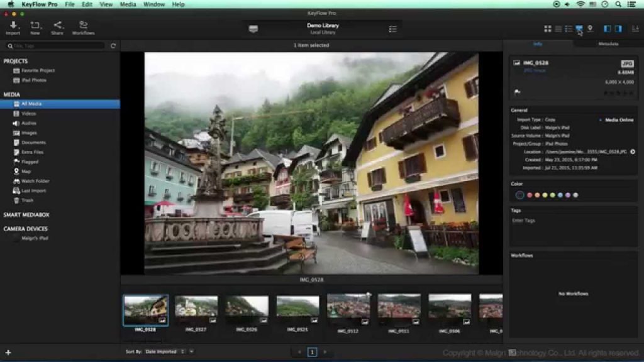Select Videos in the Media sidebar

[28, 114]
